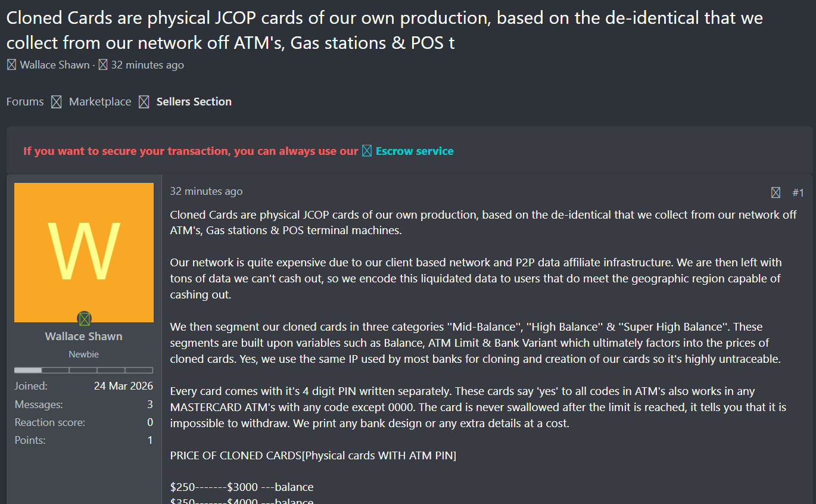Click the clock icon beside thread start time
Viewport: 816px width, 504px height.
tap(103, 65)
